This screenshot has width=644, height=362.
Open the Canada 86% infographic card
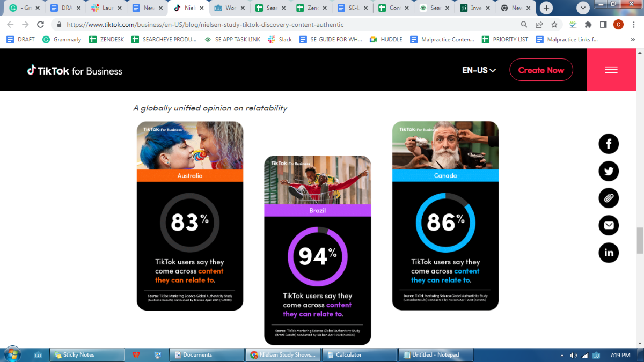pyautogui.click(x=445, y=216)
